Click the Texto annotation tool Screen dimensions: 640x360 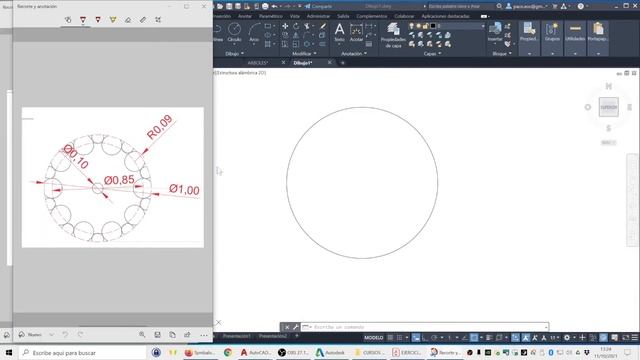tap(339, 32)
